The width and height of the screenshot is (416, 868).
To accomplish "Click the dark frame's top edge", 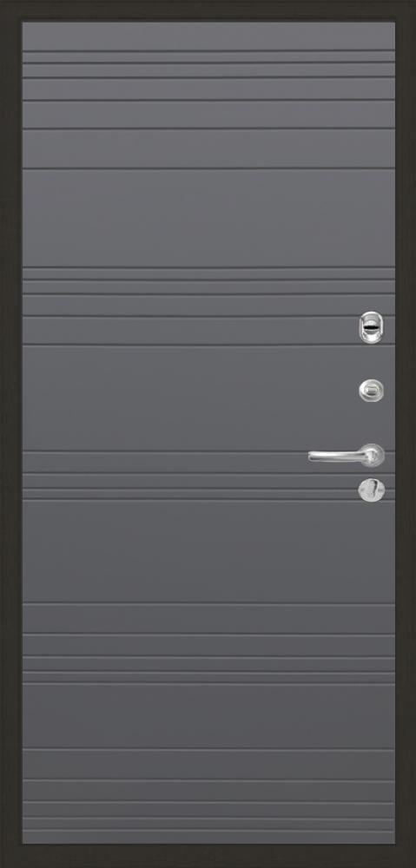I will pyautogui.click(x=208, y=10).
